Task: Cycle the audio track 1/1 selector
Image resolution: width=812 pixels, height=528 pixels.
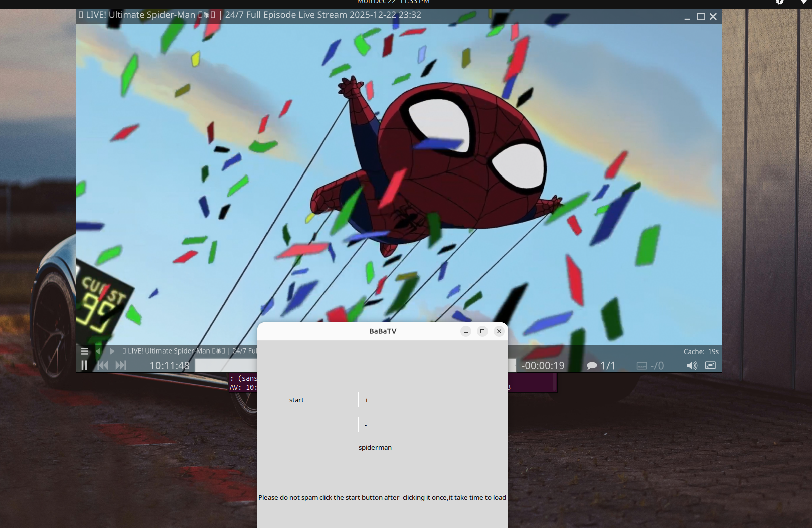Action: coord(601,365)
